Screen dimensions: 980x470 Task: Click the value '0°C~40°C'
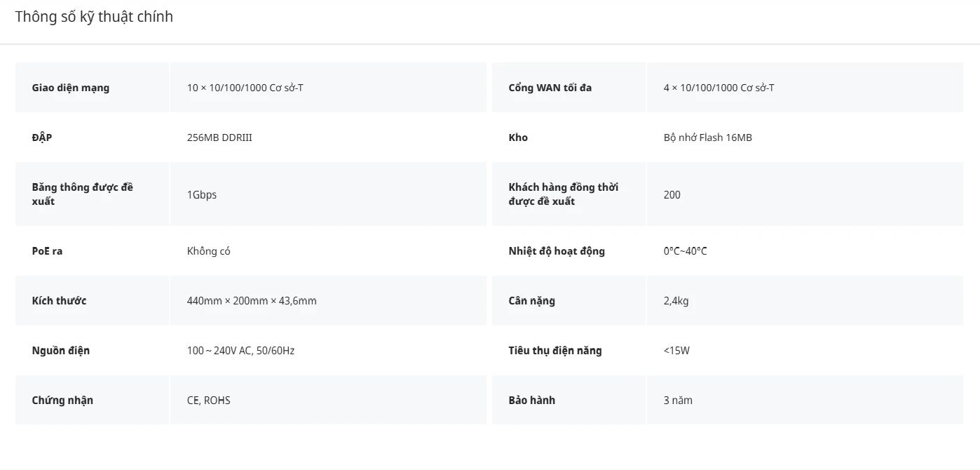pos(686,251)
